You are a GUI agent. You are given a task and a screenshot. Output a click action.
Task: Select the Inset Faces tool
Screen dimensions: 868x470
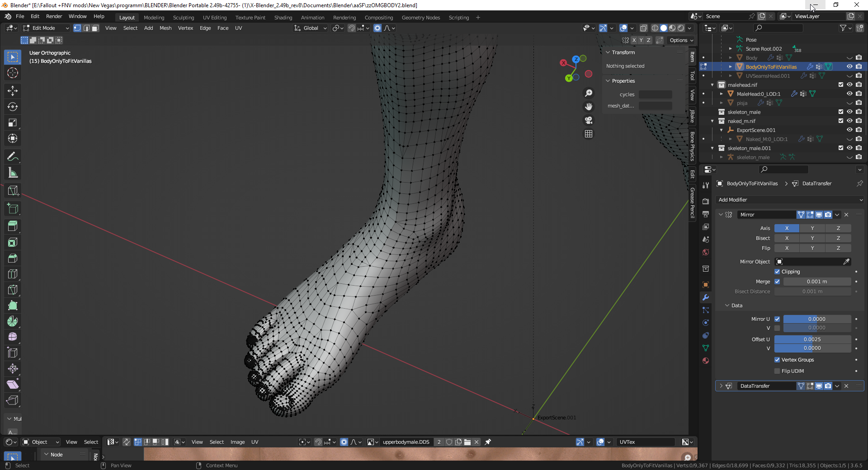tap(13, 243)
